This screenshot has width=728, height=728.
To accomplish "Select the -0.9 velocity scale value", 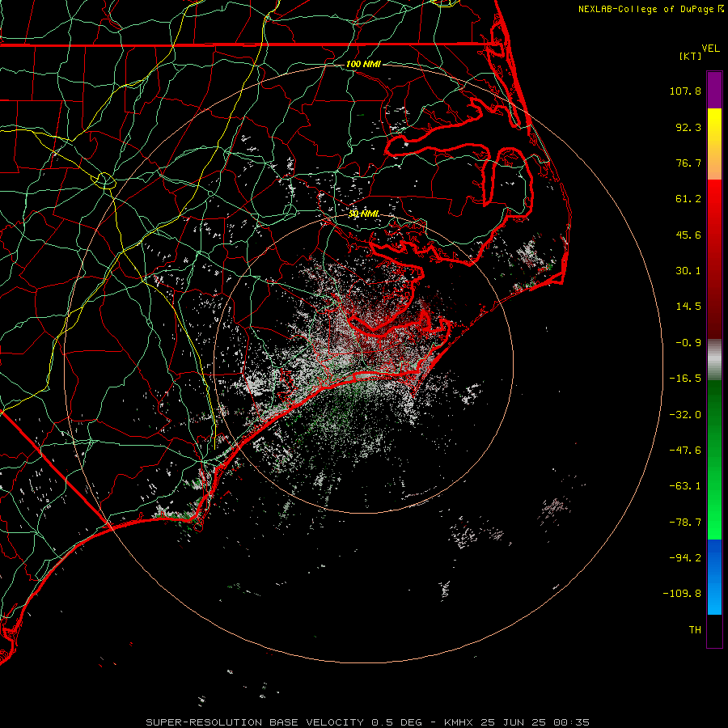I will [688, 343].
